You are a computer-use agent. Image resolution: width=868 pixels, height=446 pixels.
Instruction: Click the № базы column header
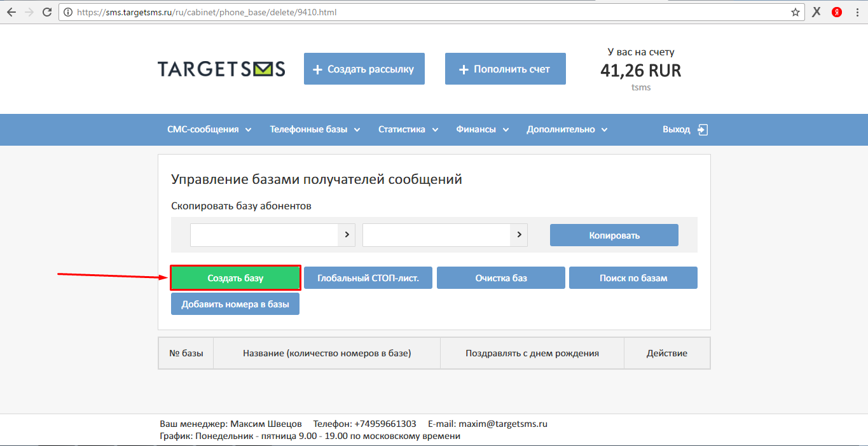coord(186,353)
